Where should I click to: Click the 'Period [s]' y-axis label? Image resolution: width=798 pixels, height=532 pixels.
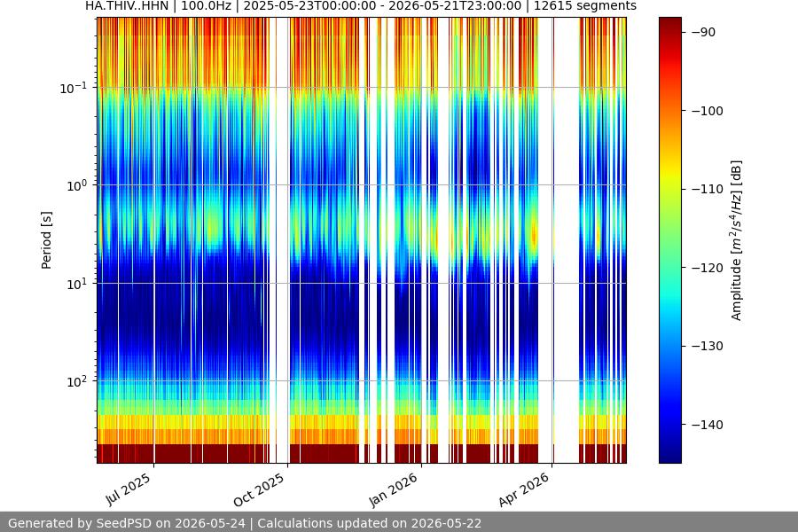coord(46,240)
